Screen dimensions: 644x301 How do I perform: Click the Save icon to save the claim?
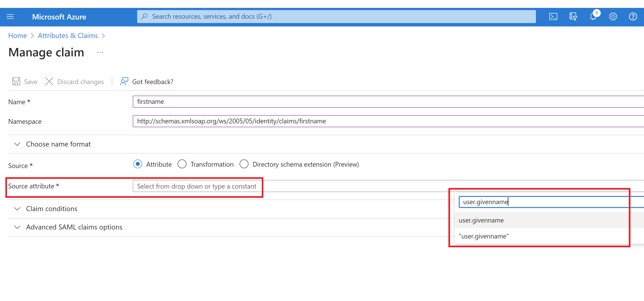24,81
